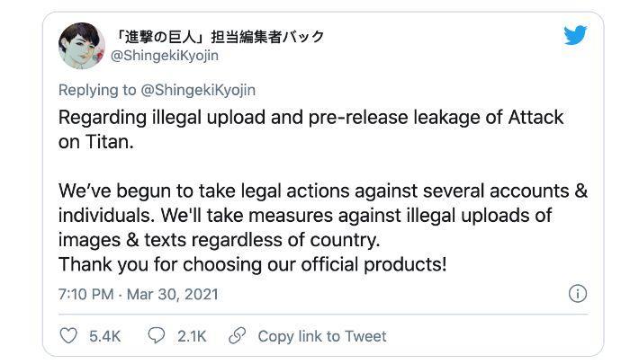Image resolution: width=630 pixels, height=364 pixels.
Task: Click the 'Mar 30, 2021' date
Action: pyautogui.click(x=172, y=294)
